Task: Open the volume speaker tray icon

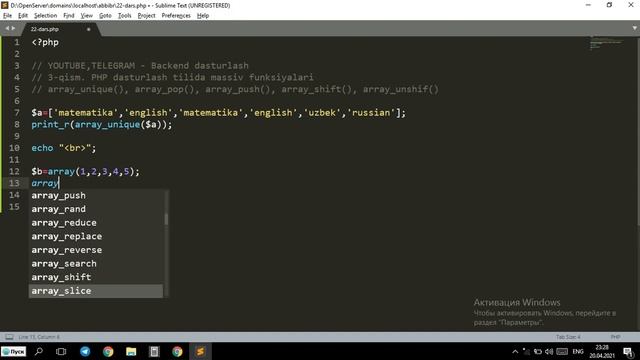Action: coord(549,351)
